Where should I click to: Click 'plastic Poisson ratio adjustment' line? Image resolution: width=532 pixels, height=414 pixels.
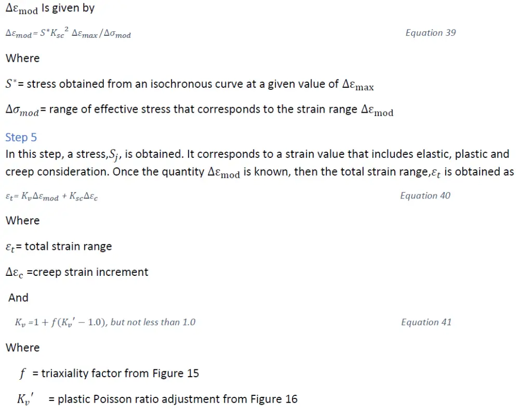click(157, 399)
